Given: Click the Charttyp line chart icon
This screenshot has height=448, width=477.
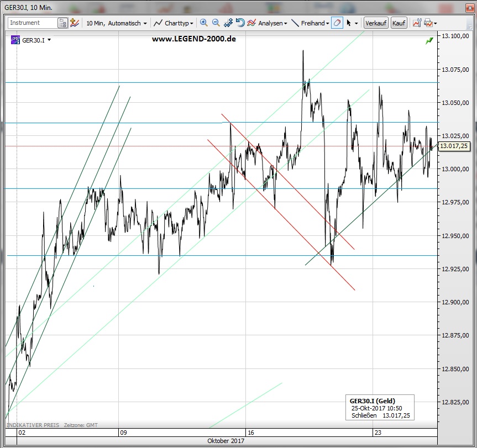Looking at the screenshot, I should 158,23.
